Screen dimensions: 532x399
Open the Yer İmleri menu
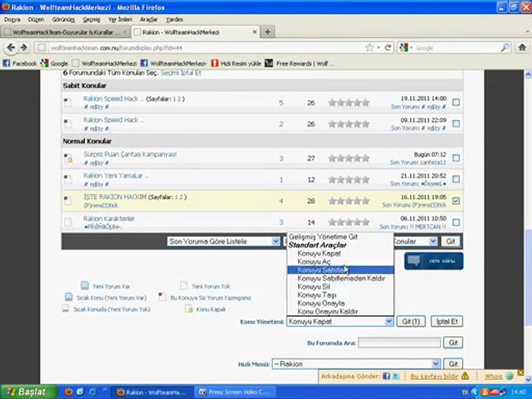coord(120,19)
